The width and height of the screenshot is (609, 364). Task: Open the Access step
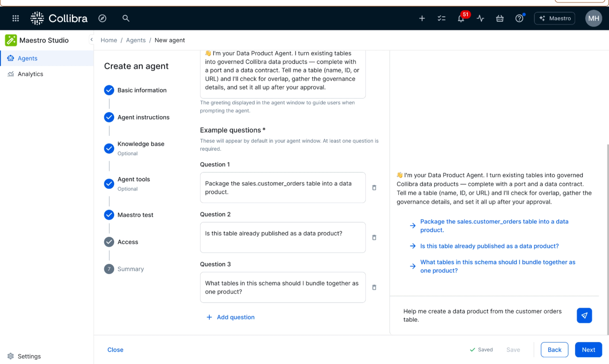coord(121,242)
